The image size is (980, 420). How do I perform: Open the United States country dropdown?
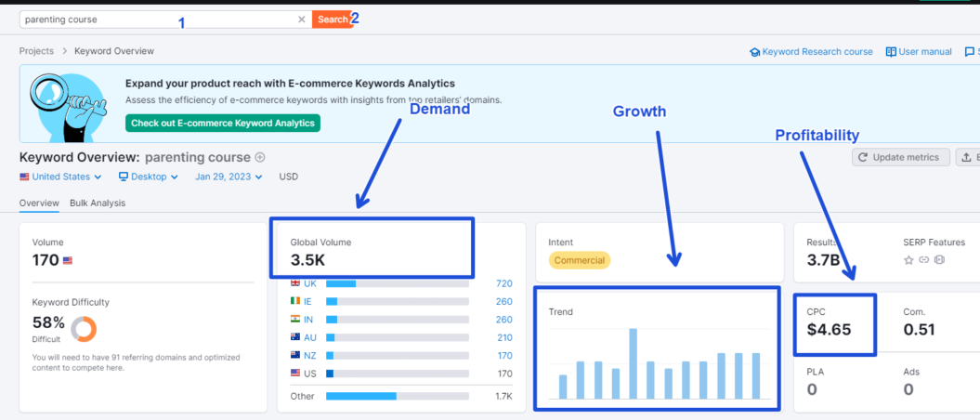(x=60, y=177)
